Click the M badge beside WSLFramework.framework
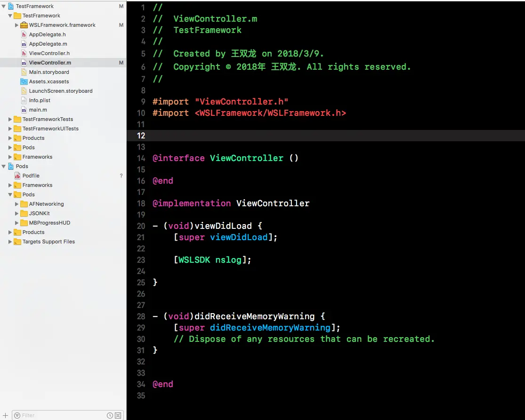Screen dimensions: 525x420 pos(121,25)
